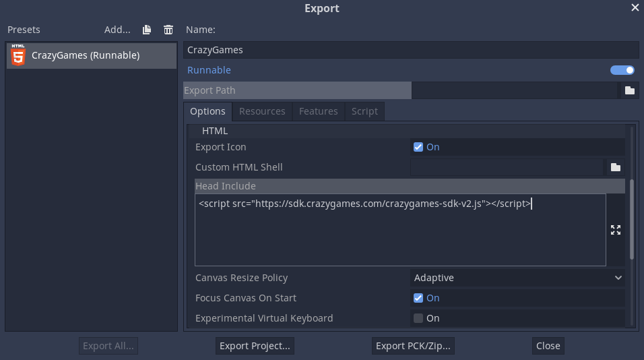
Task: Open the Add... preset menu
Action: (x=117, y=30)
